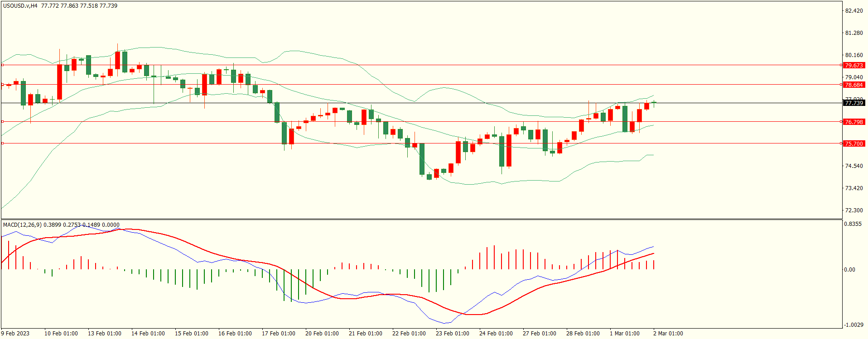
Task: Click the tall red candle on 10 Feb
Action: pos(59,81)
